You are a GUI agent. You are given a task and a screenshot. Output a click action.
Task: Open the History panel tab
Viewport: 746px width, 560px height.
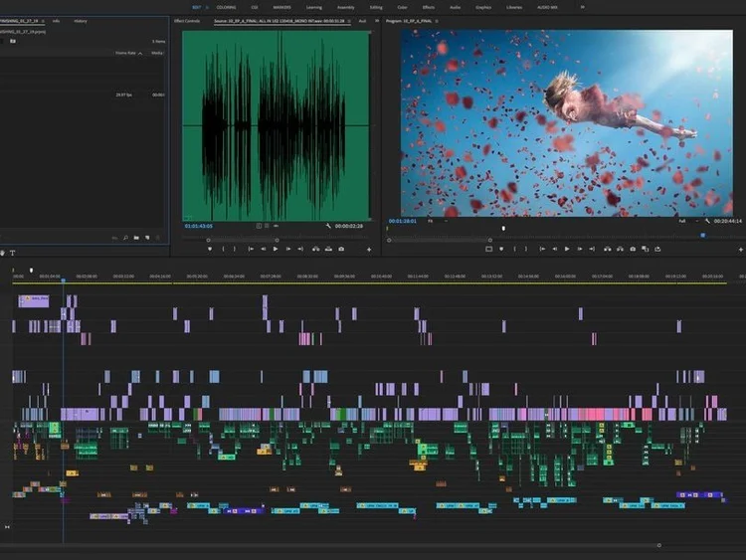[81, 20]
